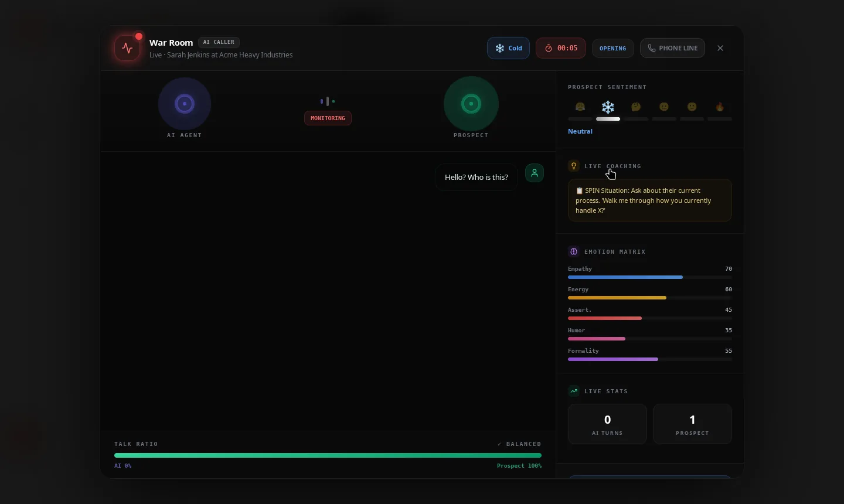Click the stopwatch icon beside 00:05
Viewport: 844px width, 504px height.
pyautogui.click(x=549, y=48)
